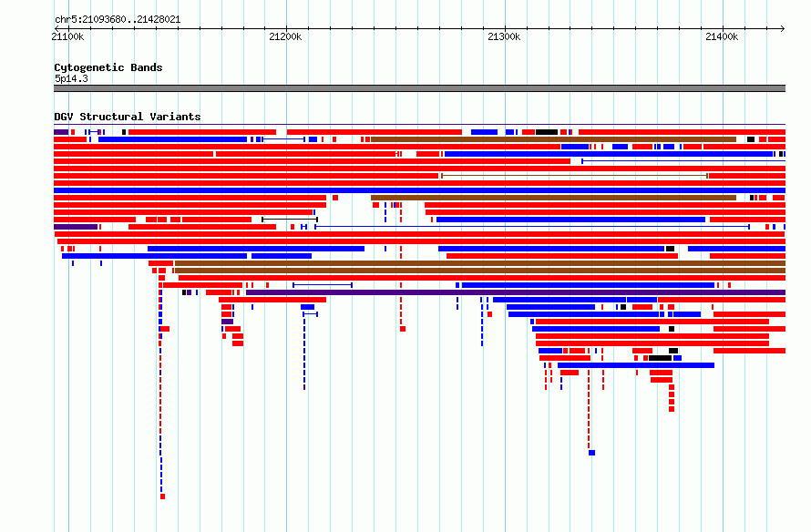Image resolution: width=811 pixels, height=532 pixels.
Task: Click the gray 5p14.3 cytogenetic band bar
Action: pyautogui.click(x=419, y=88)
